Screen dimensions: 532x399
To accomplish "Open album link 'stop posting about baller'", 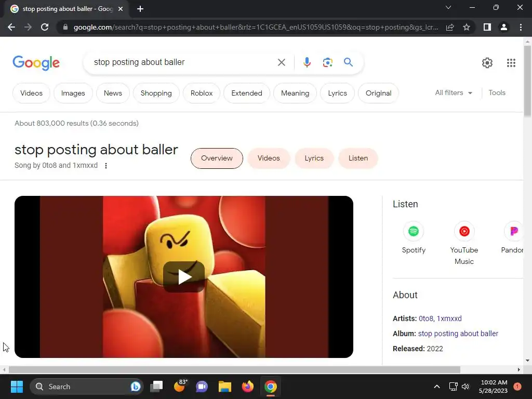I will click(458, 334).
